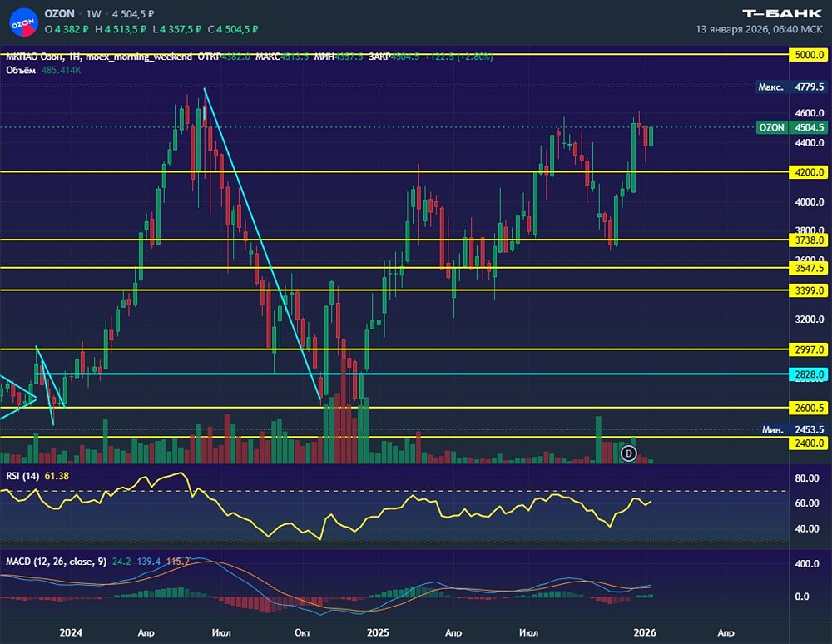Click the T-Банк logo

tap(781, 14)
